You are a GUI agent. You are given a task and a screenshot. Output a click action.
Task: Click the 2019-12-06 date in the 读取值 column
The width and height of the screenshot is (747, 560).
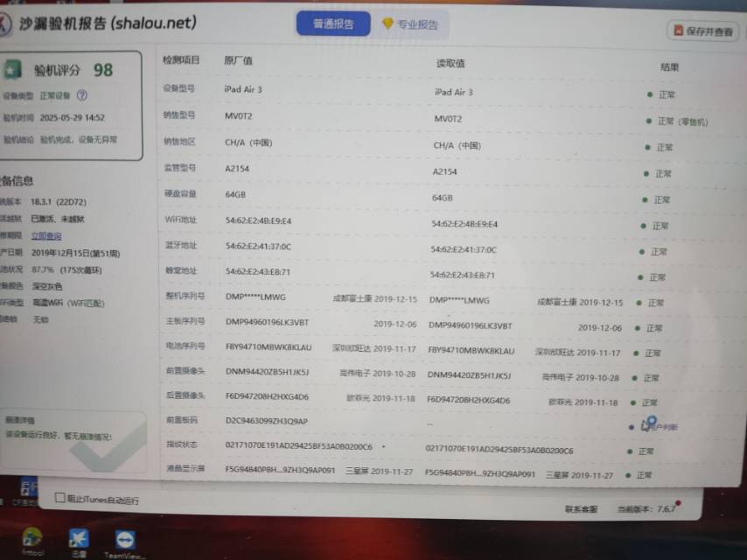coord(600,327)
